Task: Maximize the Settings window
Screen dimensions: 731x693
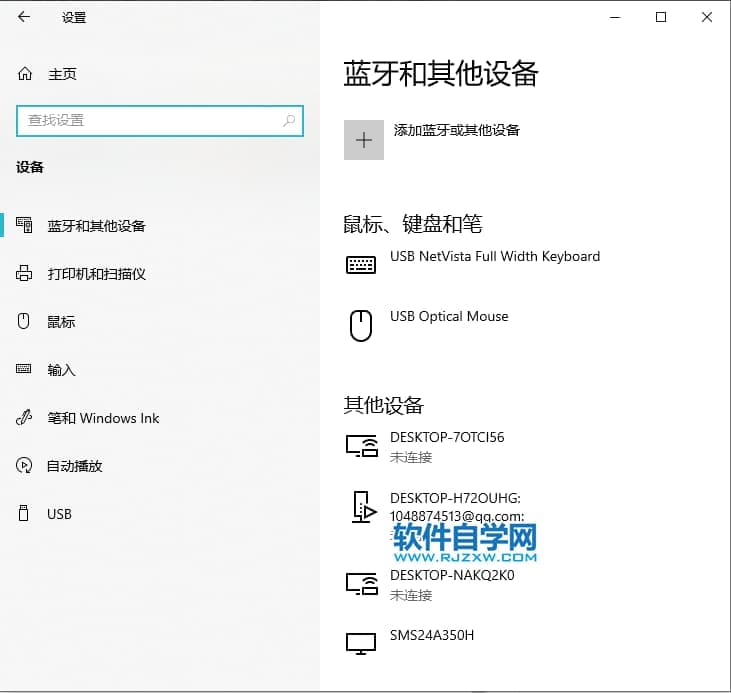Action: [661, 17]
